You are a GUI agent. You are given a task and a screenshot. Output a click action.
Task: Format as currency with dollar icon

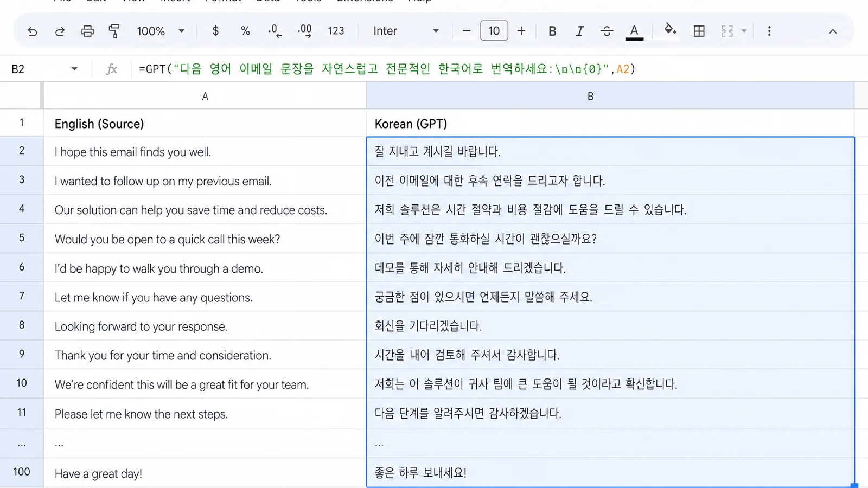click(215, 31)
